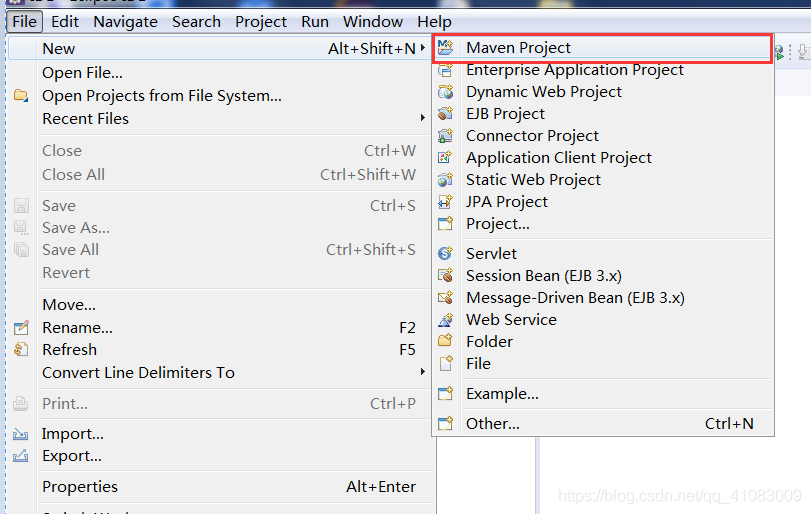Choose Maven Project from New submenu
811x514 pixels.
pyautogui.click(x=603, y=48)
